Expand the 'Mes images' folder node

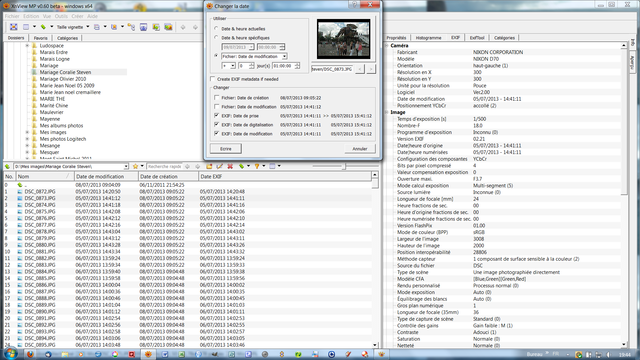[x=27, y=132]
